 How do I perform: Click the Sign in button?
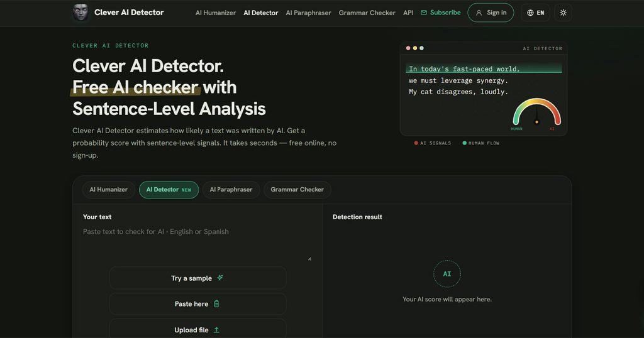coord(491,13)
